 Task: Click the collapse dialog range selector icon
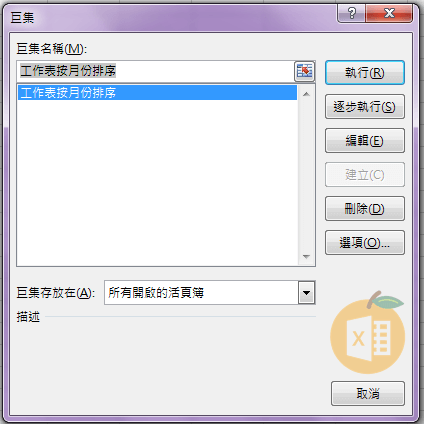[304, 71]
